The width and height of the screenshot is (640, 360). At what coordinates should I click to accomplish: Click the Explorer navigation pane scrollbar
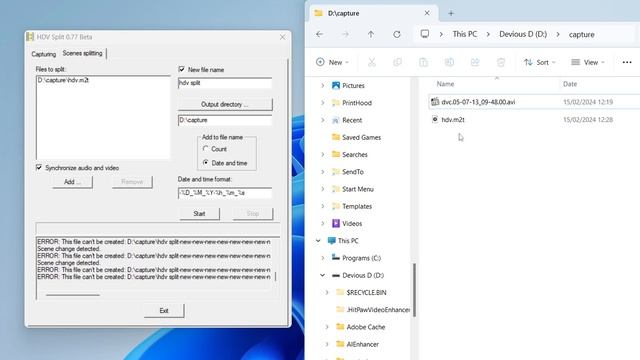pos(414,290)
